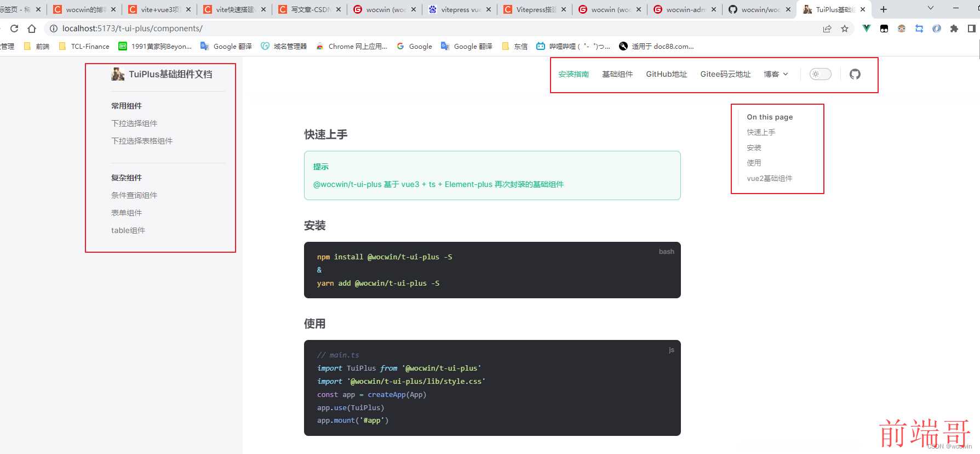
Task: View site information icon in address bar
Action: click(53, 29)
